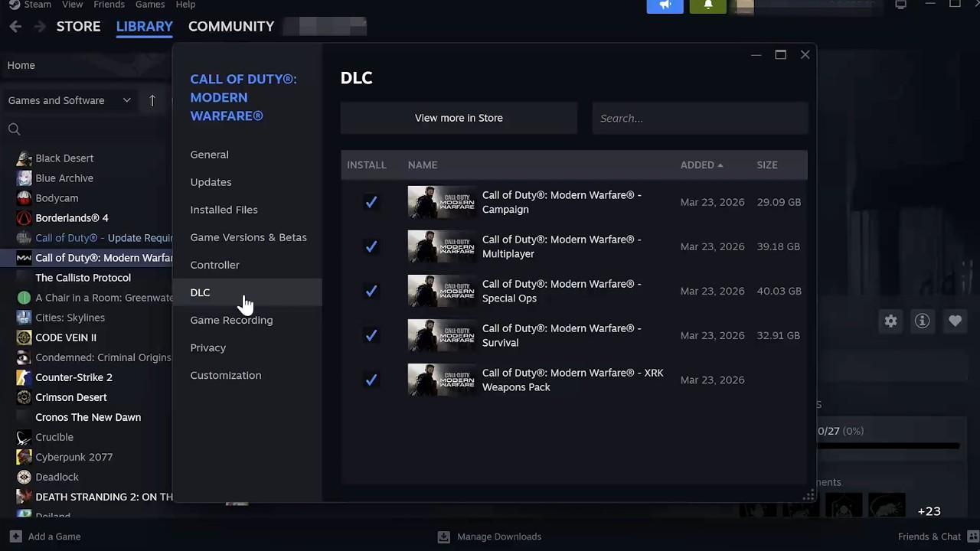Click Manage Downloads label
The image size is (980, 551).
[499, 536]
